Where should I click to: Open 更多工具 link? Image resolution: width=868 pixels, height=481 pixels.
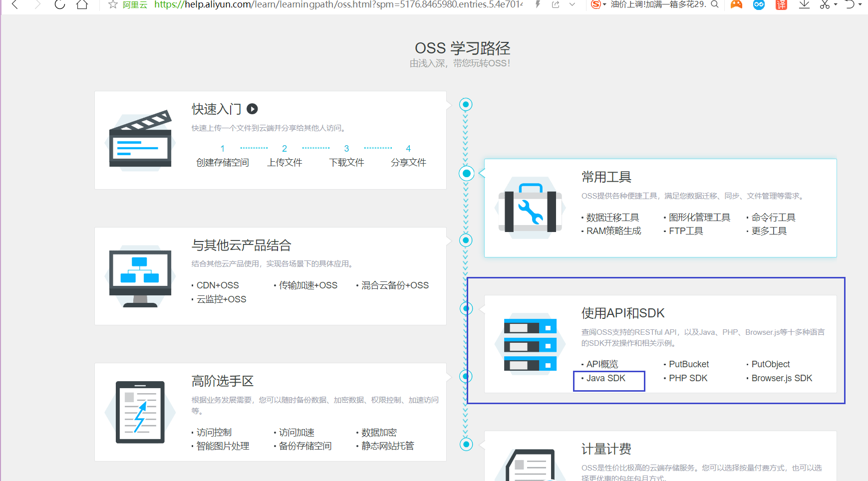click(x=769, y=231)
